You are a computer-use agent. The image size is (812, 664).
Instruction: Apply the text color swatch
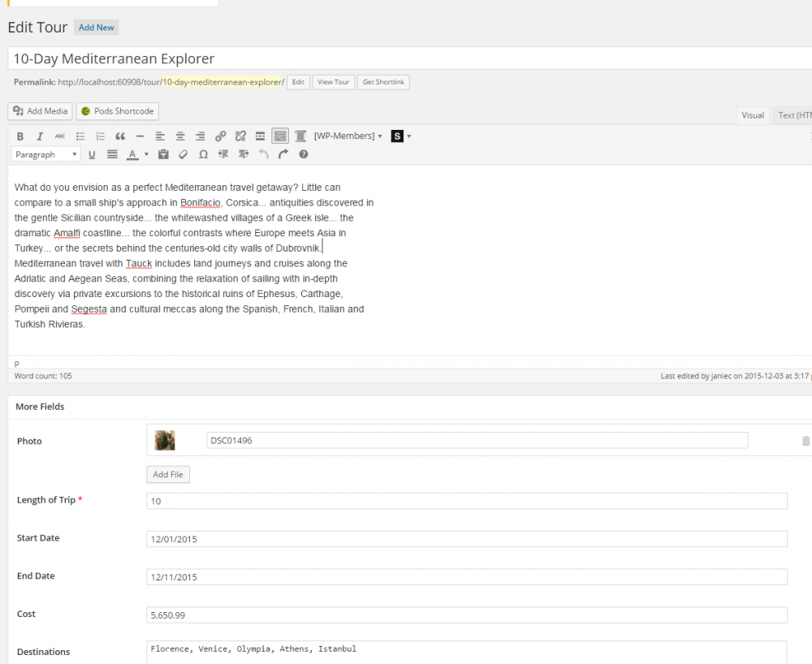coord(133,154)
